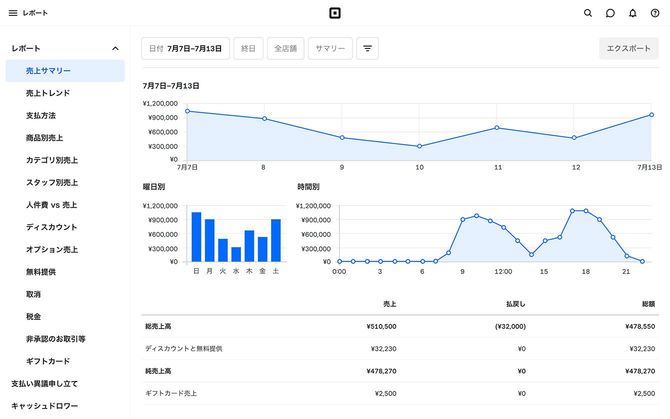Screen dimensions: 670x419
Task: Click the 払戻し column header
Action: [516, 304]
